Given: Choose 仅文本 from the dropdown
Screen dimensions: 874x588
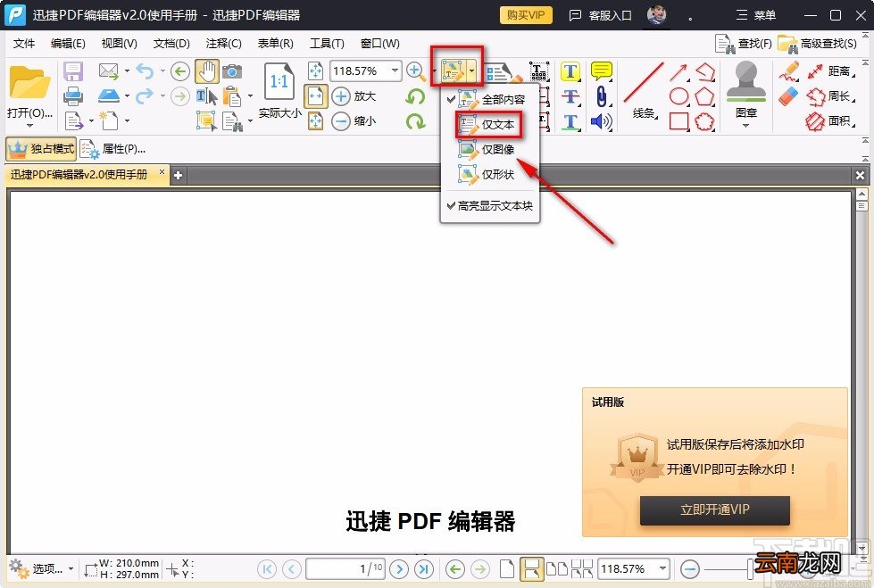Looking at the screenshot, I should pyautogui.click(x=490, y=125).
